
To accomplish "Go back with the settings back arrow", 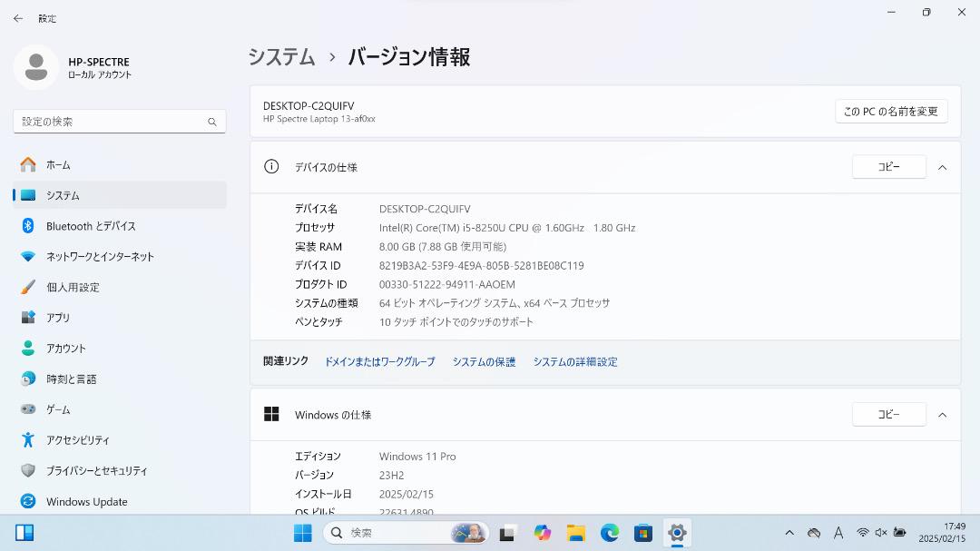I will coord(18,19).
